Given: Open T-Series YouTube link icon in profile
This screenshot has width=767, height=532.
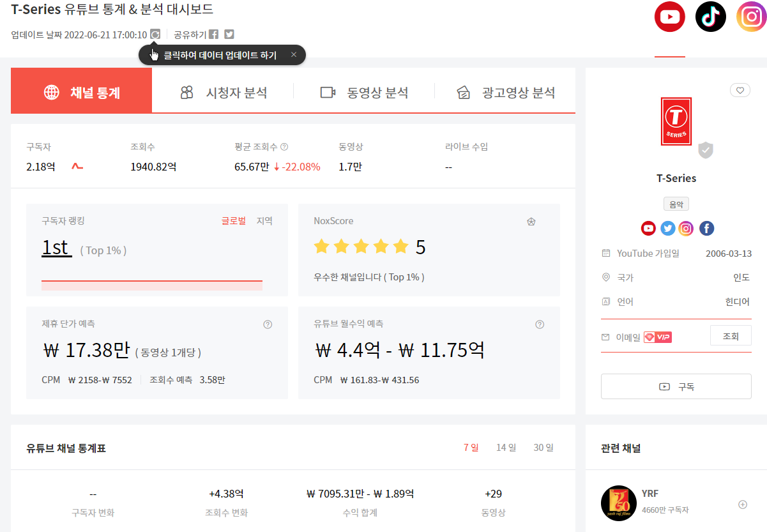Looking at the screenshot, I should (648, 228).
